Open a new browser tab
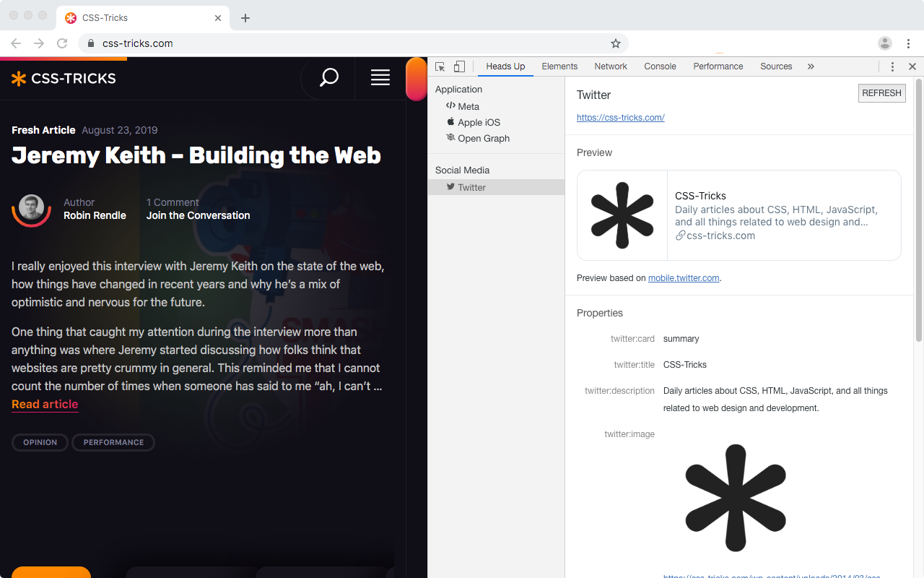This screenshot has width=924, height=578. pyautogui.click(x=245, y=18)
